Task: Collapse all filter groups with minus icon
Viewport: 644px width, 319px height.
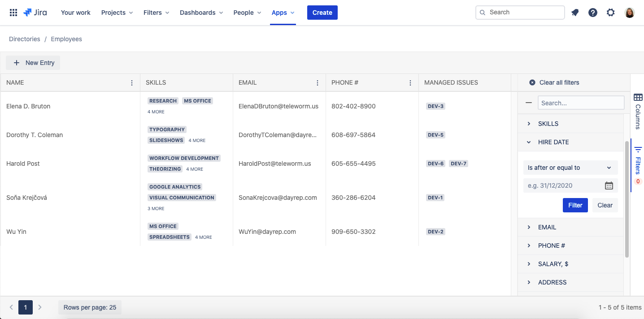Action: point(529,103)
